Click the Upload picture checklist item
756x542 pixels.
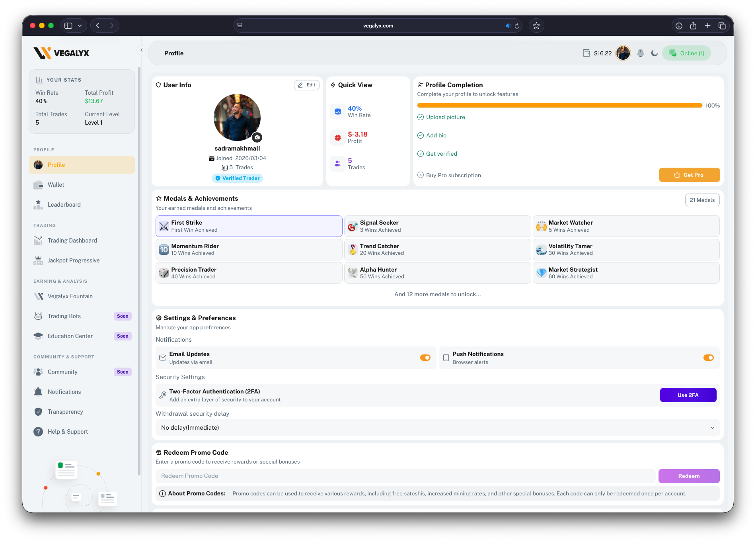(x=441, y=117)
